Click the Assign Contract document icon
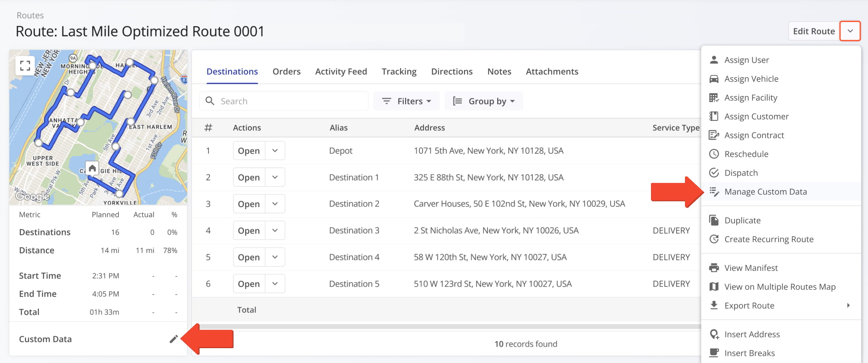The height and width of the screenshot is (363, 868). click(x=714, y=135)
